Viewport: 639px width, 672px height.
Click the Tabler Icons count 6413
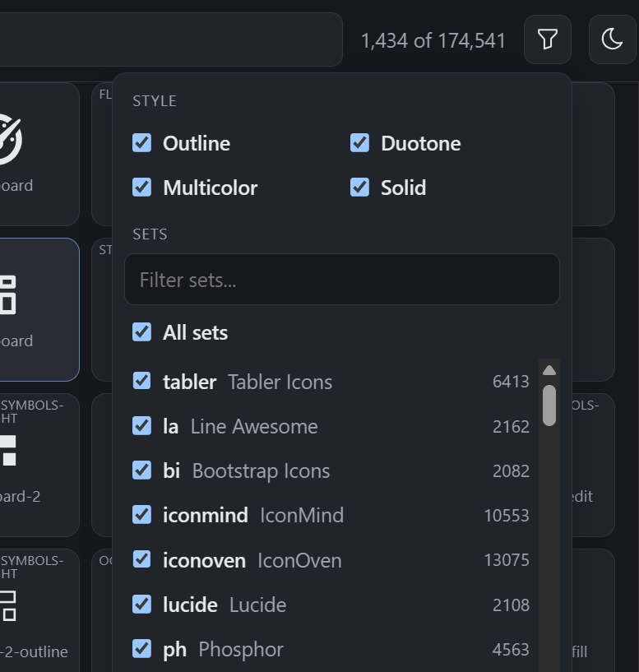click(511, 382)
